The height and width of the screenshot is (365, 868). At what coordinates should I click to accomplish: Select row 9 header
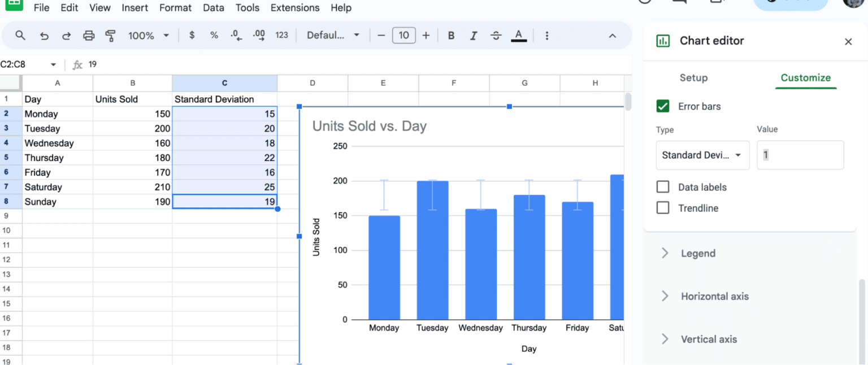pos(11,216)
